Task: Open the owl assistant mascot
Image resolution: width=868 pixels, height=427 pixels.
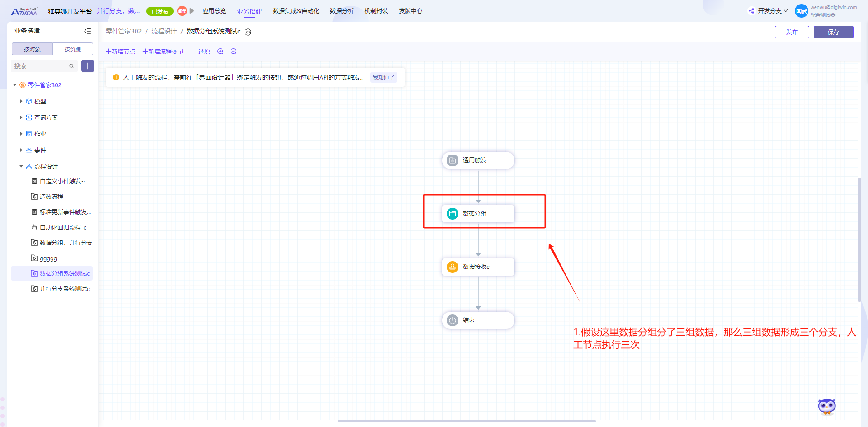Action: click(827, 407)
